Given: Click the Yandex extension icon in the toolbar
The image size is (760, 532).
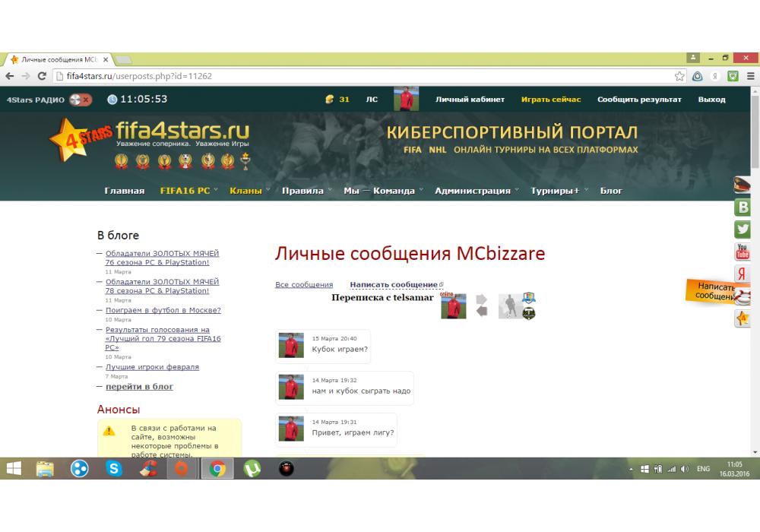Looking at the screenshot, I should tap(715, 76).
